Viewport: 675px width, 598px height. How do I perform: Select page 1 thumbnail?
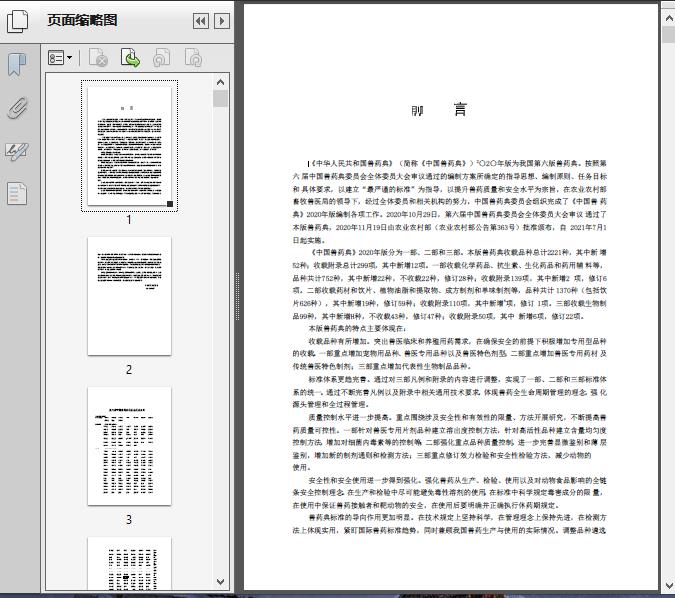click(129, 146)
